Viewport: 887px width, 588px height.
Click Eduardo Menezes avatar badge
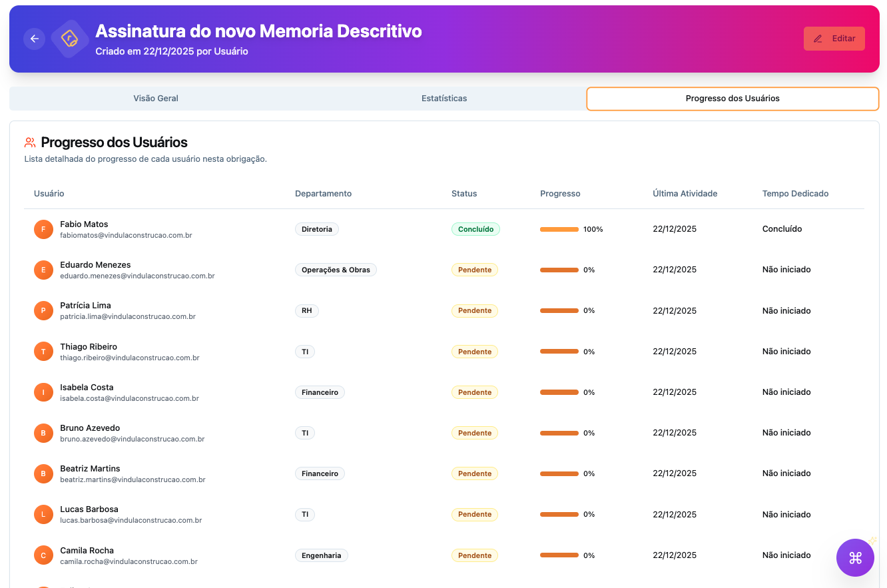(x=43, y=270)
